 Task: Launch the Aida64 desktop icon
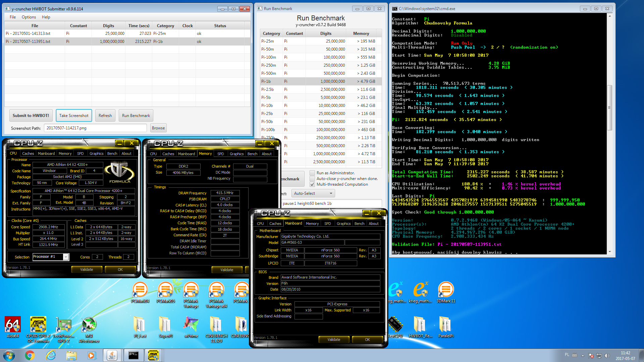click(x=13, y=327)
